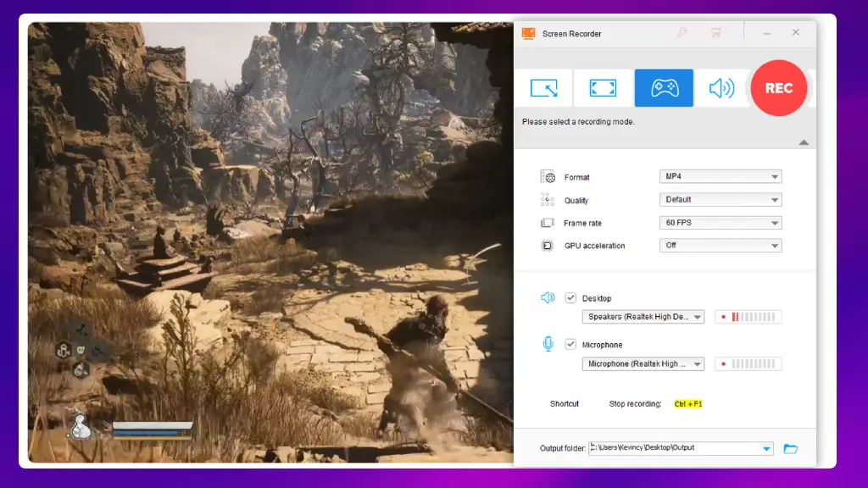Click the Quality dots icon
The image size is (868, 488).
547,200
